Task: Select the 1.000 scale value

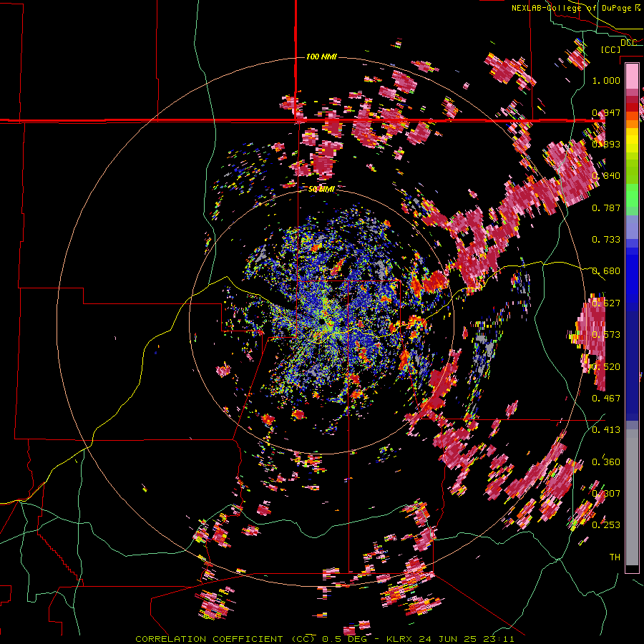Action: (x=606, y=80)
